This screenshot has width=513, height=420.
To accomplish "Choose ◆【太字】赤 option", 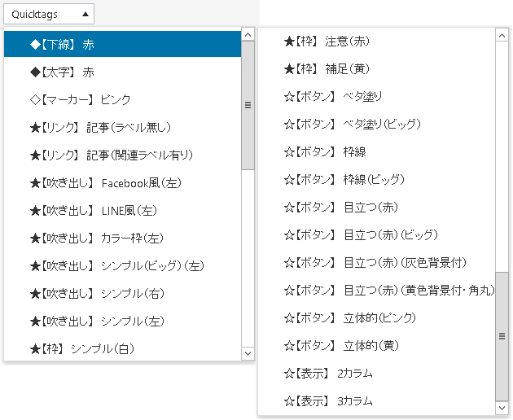I will coord(123,72).
